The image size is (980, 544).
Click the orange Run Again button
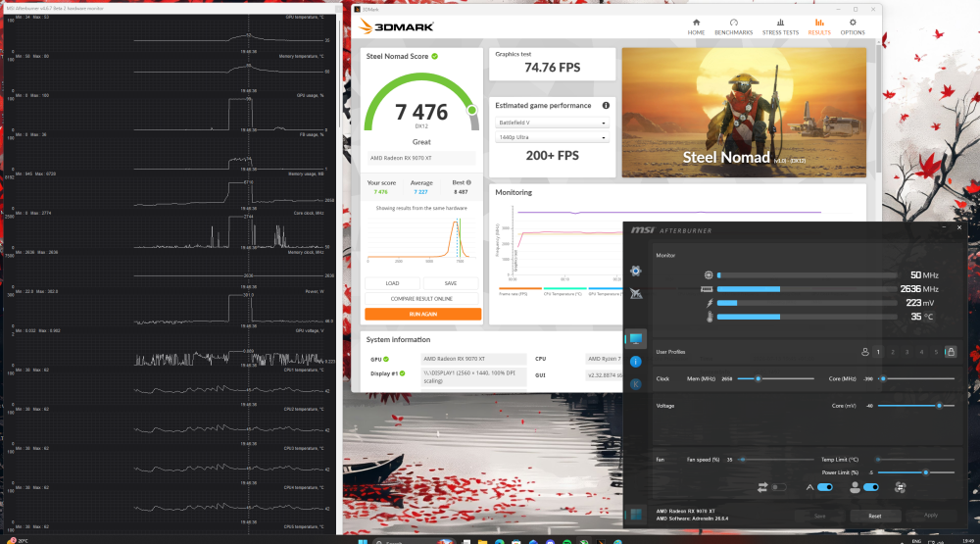pyautogui.click(x=423, y=314)
